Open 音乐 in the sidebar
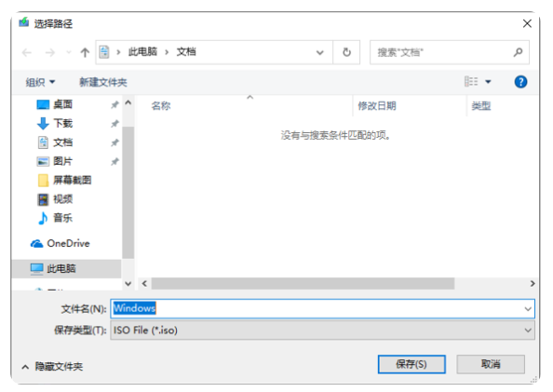 click(62, 218)
